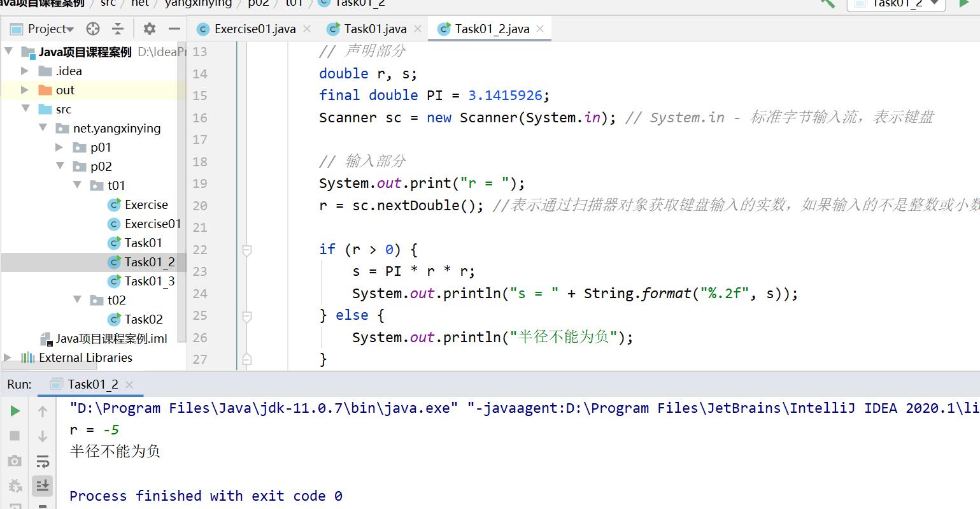The width and height of the screenshot is (980, 509).
Task: Collapse all nodes in the Project tree
Action: click(118, 29)
